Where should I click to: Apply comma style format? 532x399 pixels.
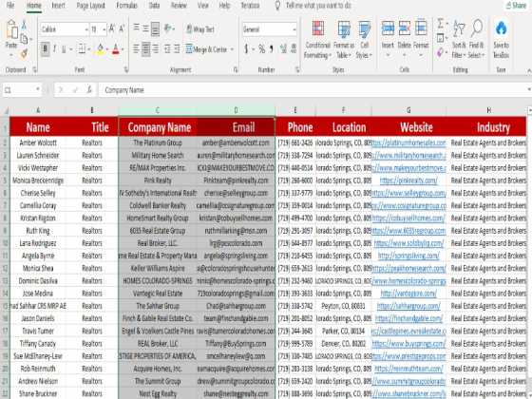click(x=272, y=49)
